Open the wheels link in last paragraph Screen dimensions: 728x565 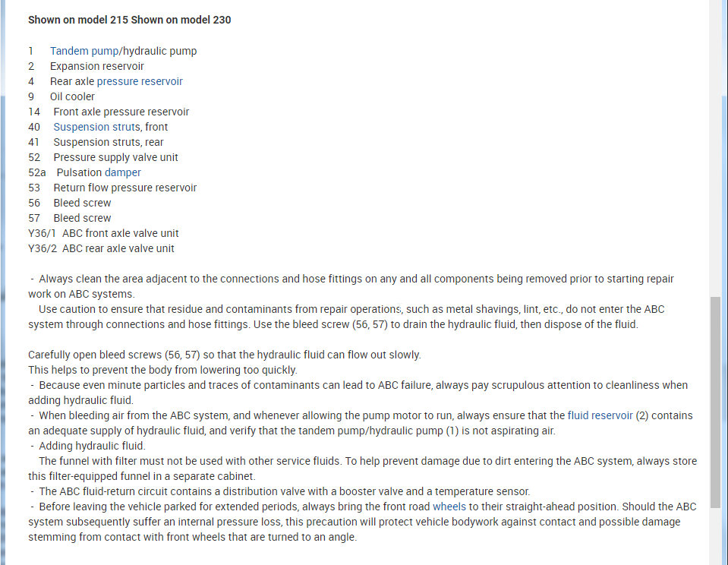point(449,507)
